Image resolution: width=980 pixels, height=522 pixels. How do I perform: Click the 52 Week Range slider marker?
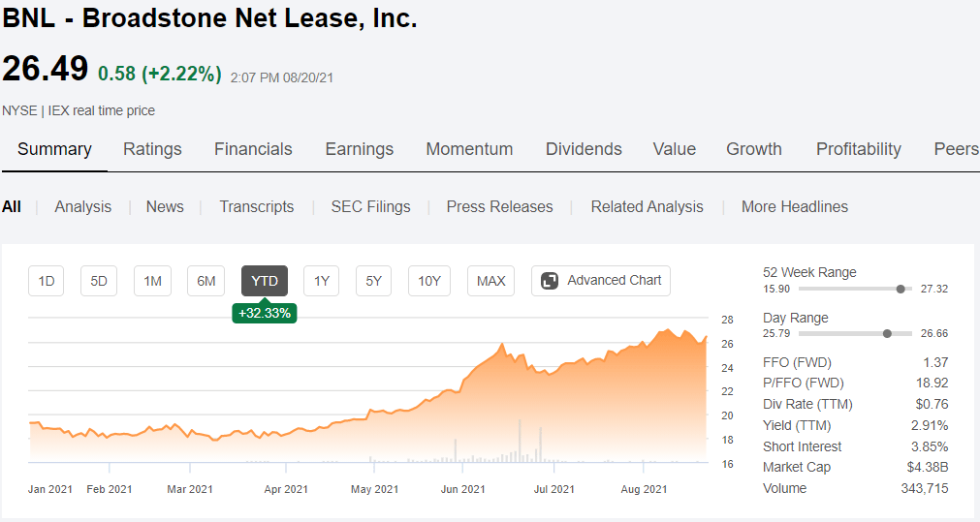[x=901, y=290]
